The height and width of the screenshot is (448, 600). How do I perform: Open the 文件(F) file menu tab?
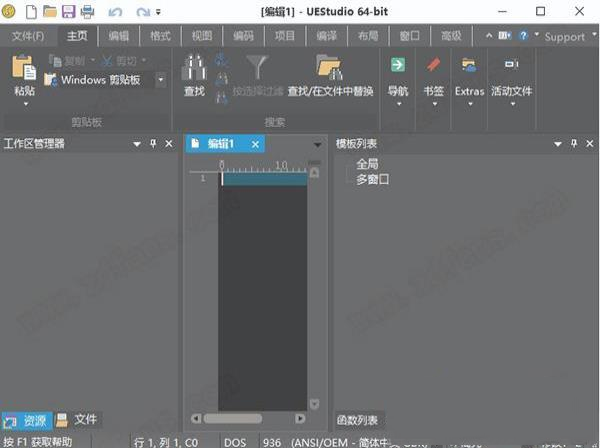[28, 36]
